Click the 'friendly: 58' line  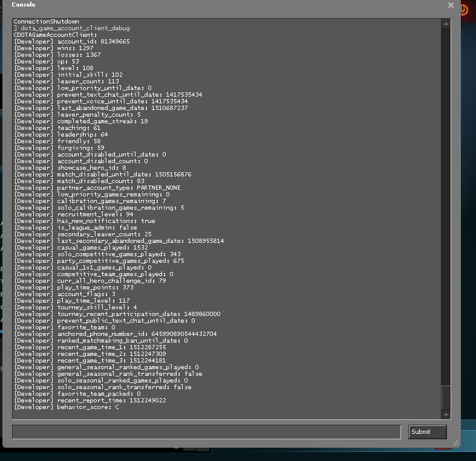coord(57,141)
